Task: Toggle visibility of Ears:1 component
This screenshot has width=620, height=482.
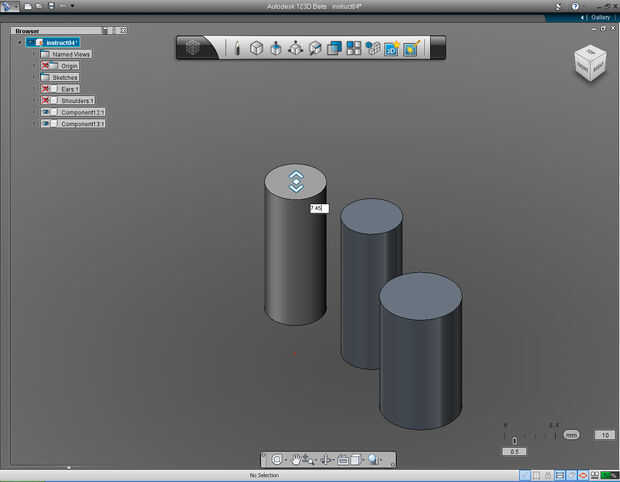Action: 46,89
